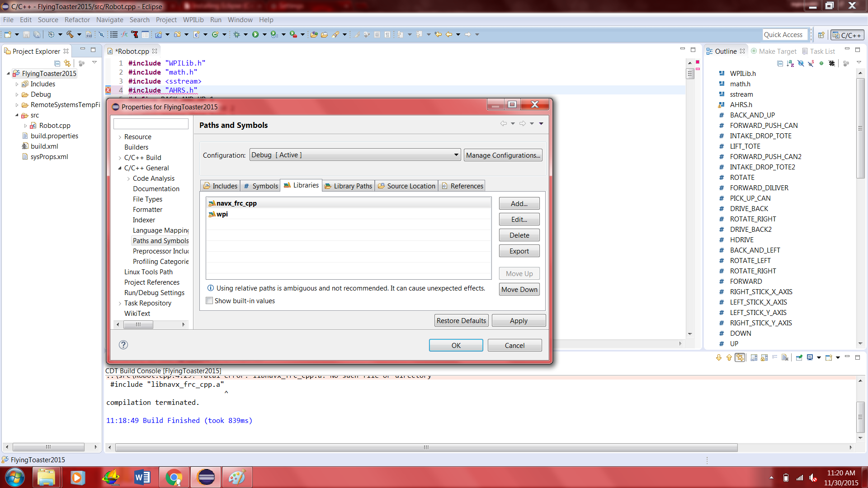Viewport: 868px width, 488px height.
Task: Click Collapse All in Project Explorer
Action: click(x=57, y=63)
